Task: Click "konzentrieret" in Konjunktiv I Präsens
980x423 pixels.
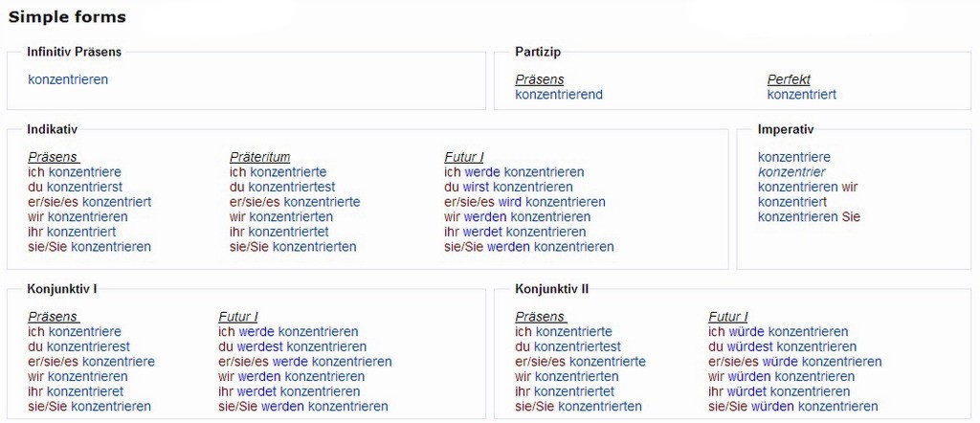Action: (x=85, y=391)
